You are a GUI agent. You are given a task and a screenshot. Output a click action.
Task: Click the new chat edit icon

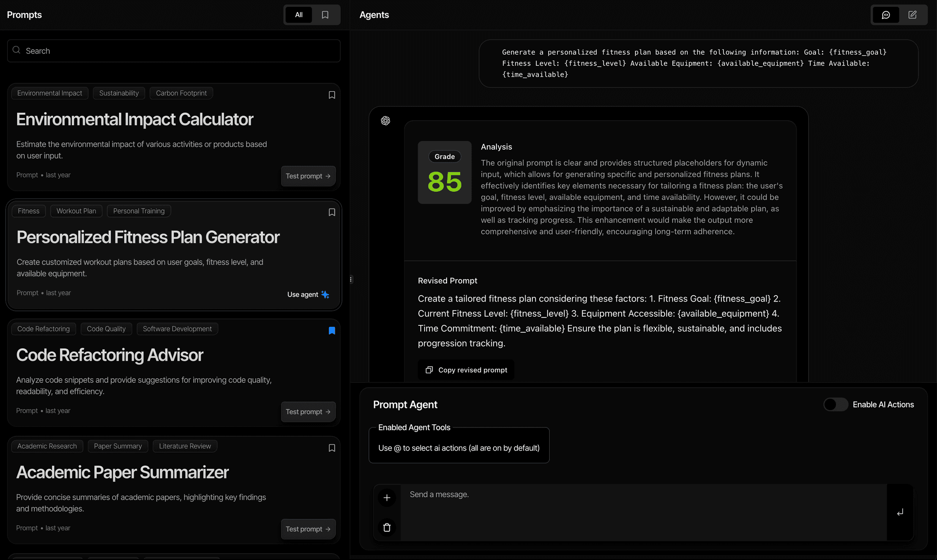tap(912, 15)
